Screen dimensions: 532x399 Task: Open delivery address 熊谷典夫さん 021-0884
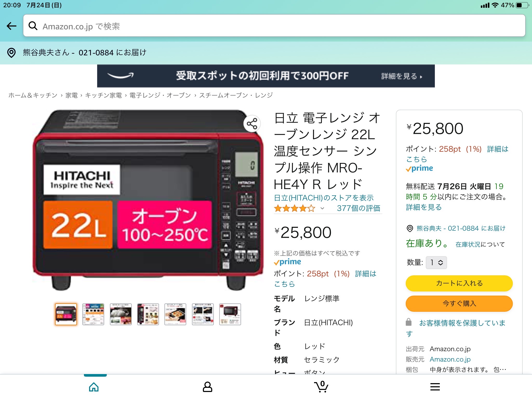click(85, 52)
